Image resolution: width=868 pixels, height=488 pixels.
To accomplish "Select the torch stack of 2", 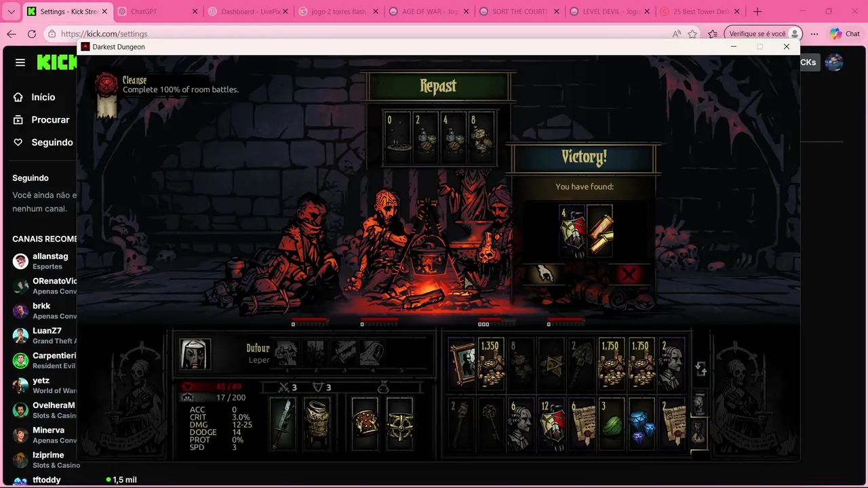I will (461, 424).
